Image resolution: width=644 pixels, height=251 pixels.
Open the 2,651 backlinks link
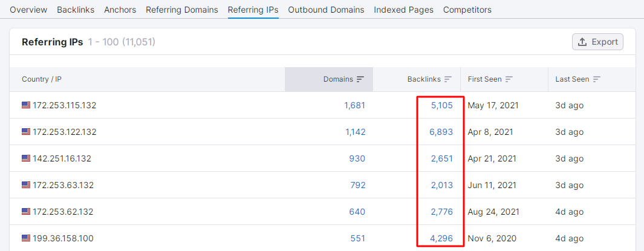click(442, 158)
